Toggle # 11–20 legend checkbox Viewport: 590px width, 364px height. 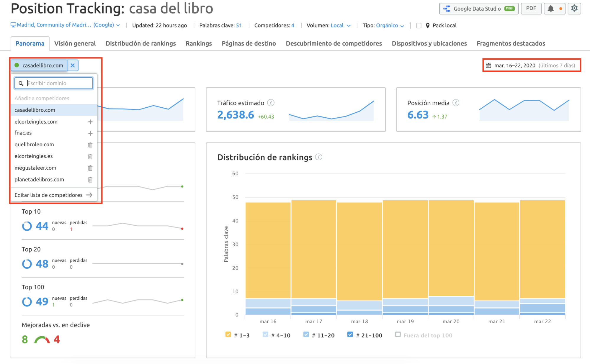pyautogui.click(x=306, y=335)
